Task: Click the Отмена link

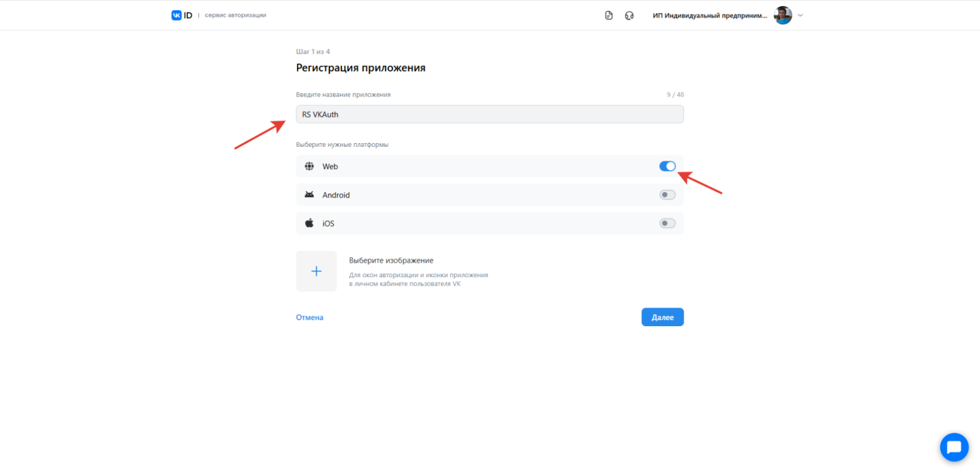Action: point(309,318)
